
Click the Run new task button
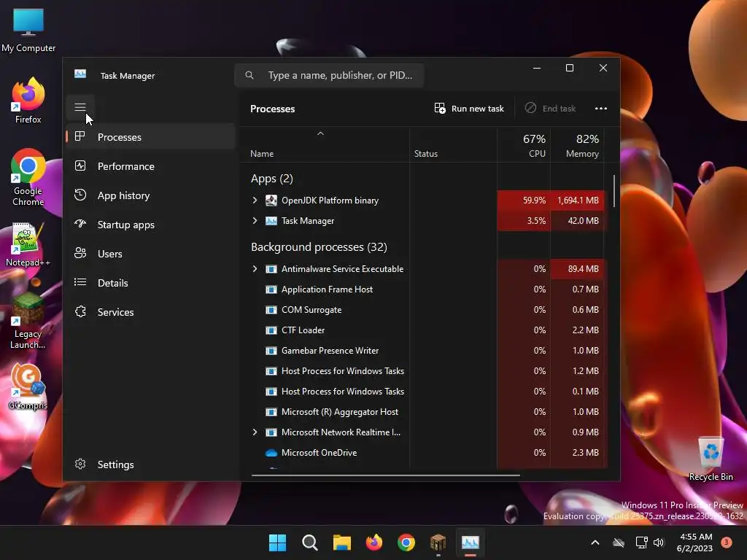click(469, 109)
